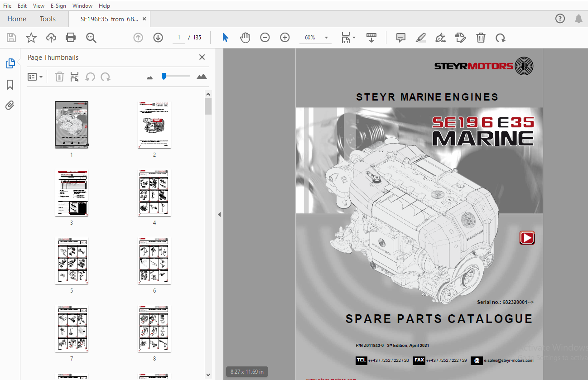Select page 1 thumbnail
588x380 pixels.
[72, 125]
